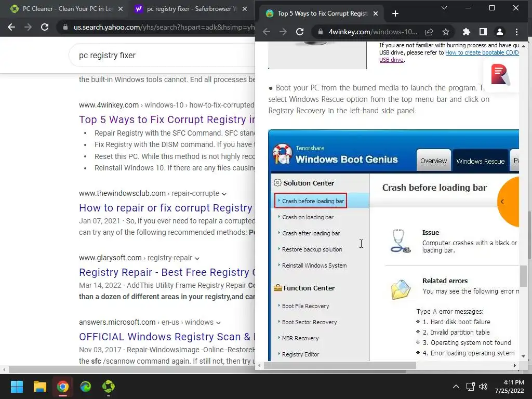Open the Chrome side panel icon

[x=483, y=32]
